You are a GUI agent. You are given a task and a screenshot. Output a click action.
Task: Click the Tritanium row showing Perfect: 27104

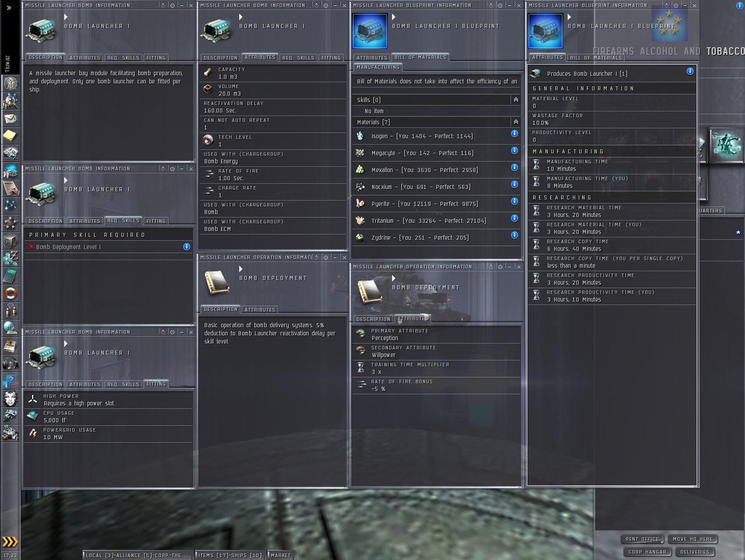[436, 220]
